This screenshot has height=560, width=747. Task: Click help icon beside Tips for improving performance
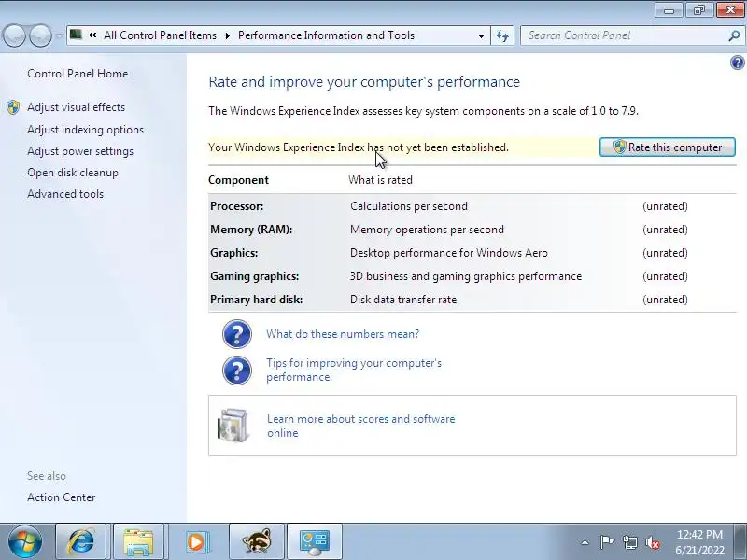point(237,371)
